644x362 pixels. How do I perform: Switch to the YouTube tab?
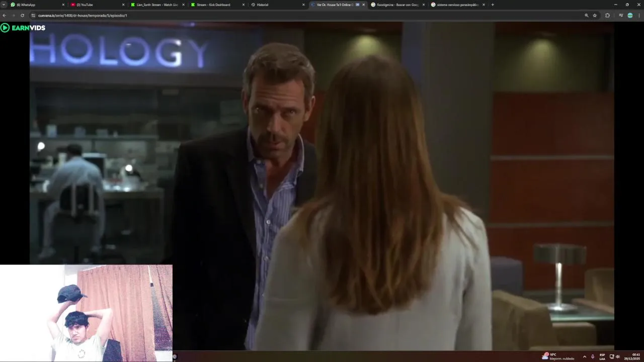[x=98, y=5]
